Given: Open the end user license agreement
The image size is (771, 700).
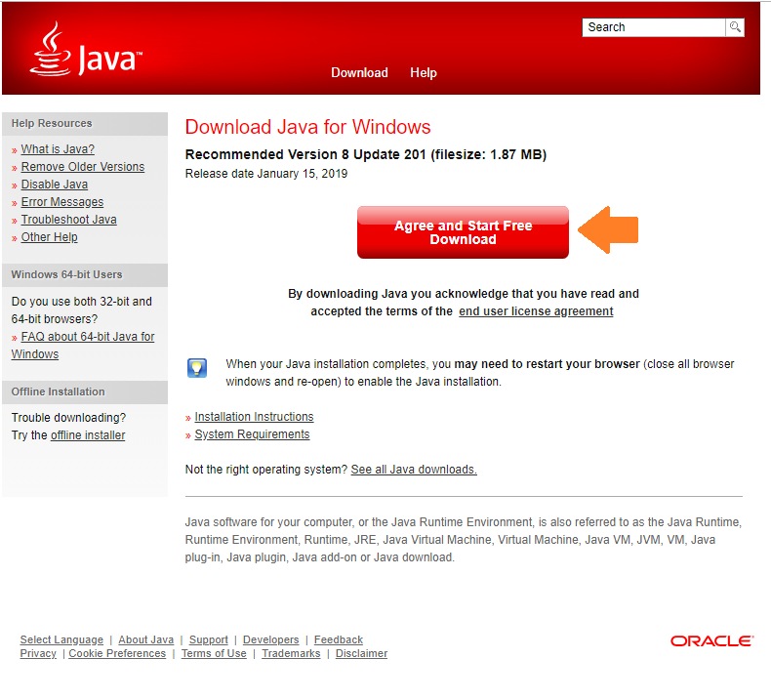Looking at the screenshot, I should [x=536, y=311].
